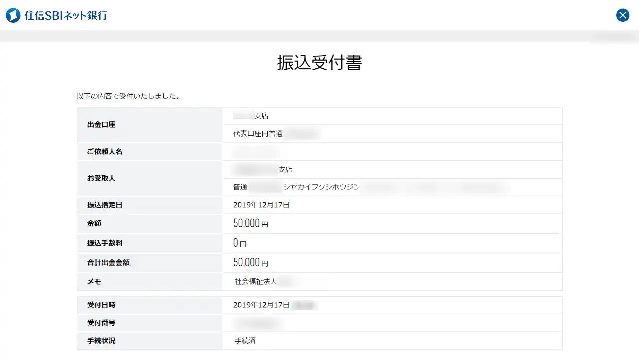The height and width of the screenshot is (364, 639).
Task: Click the 受付日時 reception datetime cell
Action: 275,305
